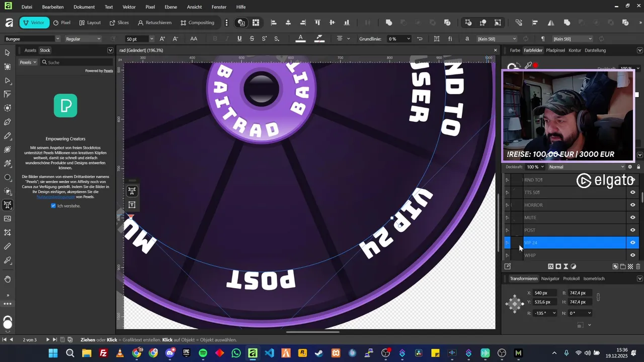
Task: Hide the POST layer
Action: pyautogui.click(x=633, y=230)
